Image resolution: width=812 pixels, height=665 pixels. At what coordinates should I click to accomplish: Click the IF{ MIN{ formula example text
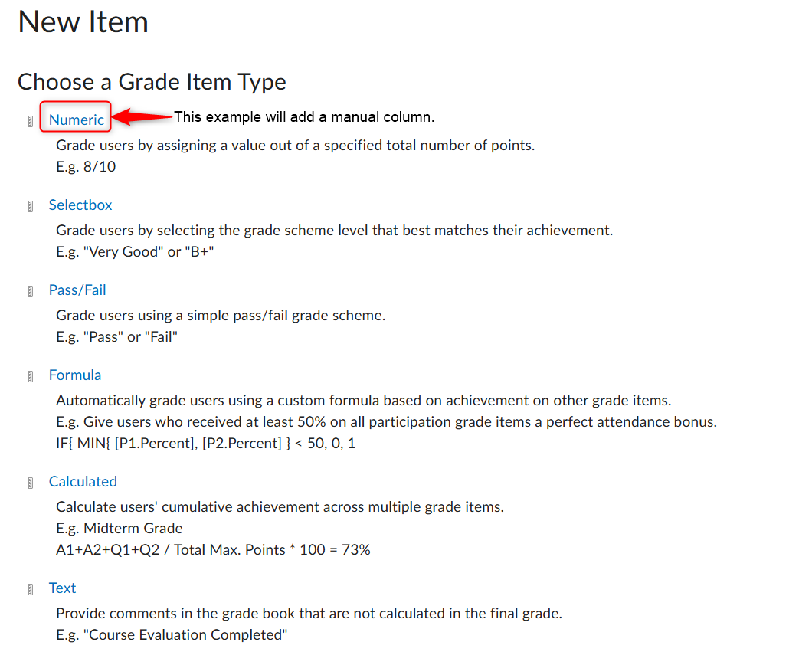pos(205,444)
